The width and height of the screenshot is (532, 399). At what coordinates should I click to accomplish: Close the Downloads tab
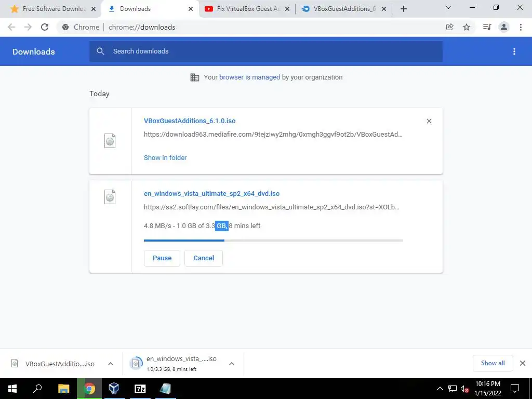[191, 9]
